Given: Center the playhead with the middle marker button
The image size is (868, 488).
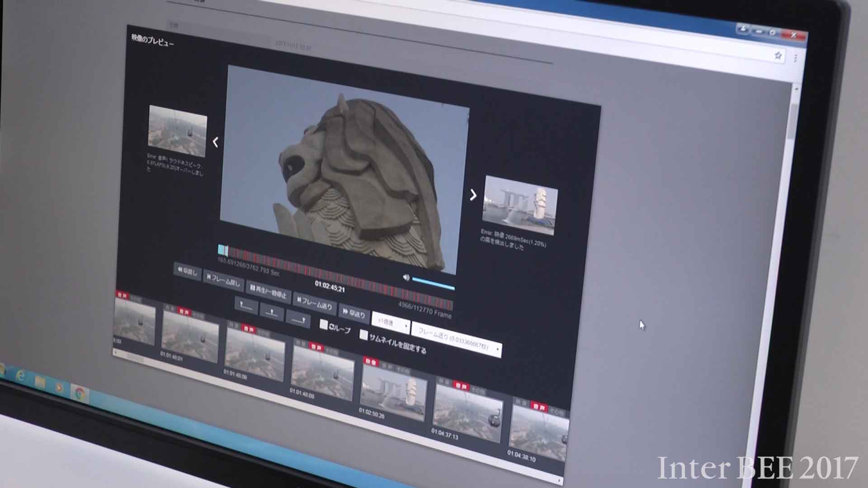Looking at the screenshot, I should click(272, 312).
